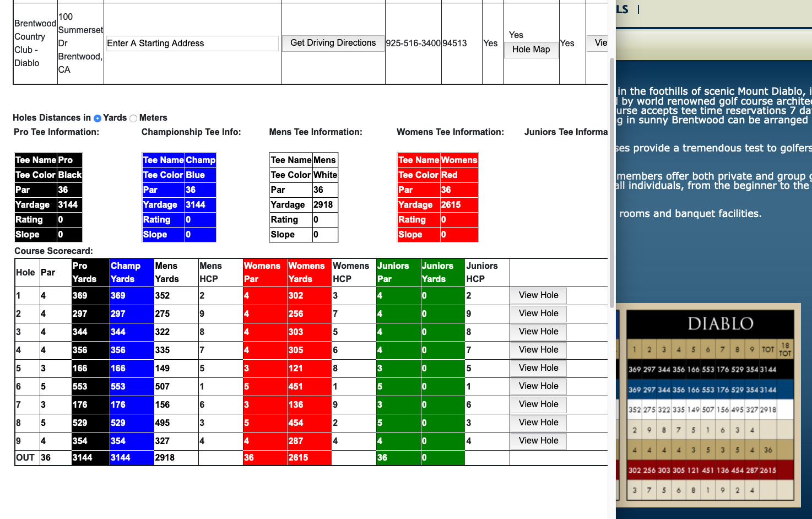
Task: Click the Pro tee Yardage value 3144
Action: [x=69, y=205]
